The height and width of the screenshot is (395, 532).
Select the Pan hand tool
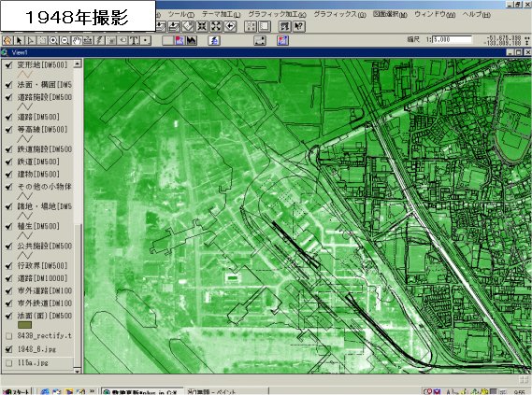point(77,41)
